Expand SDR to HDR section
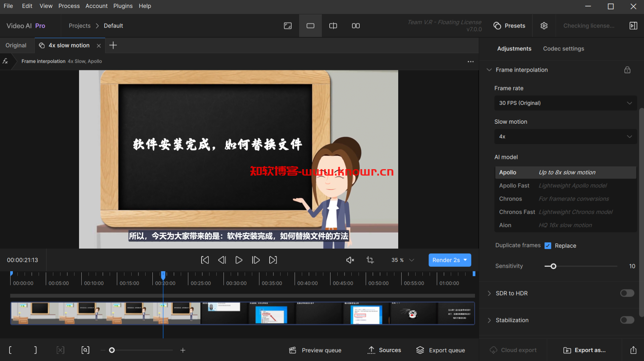Screen dimensions: 644x361 pyautogui.click(x=489, y=293)
